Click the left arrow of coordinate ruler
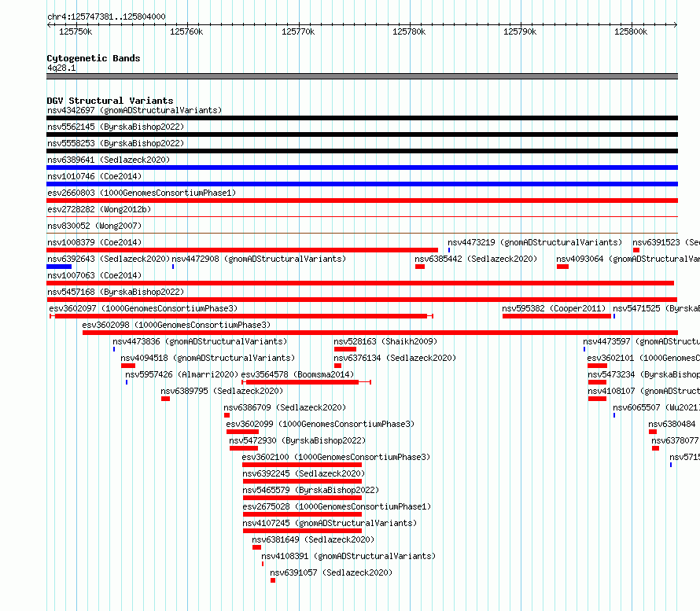Screen dimensions: 700x611 (x=49, y=24)
